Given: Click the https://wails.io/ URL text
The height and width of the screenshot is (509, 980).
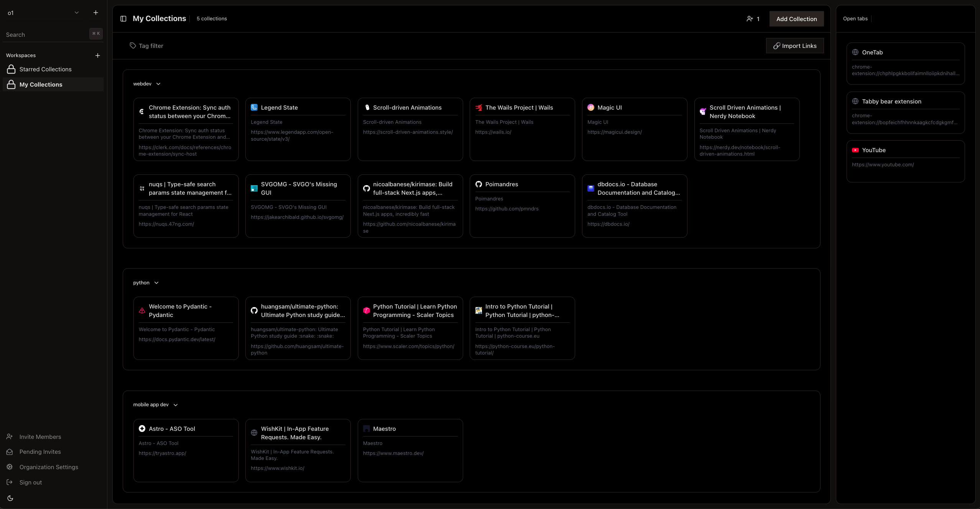Looking at the screenshot, I should click(x=493, y=132).
